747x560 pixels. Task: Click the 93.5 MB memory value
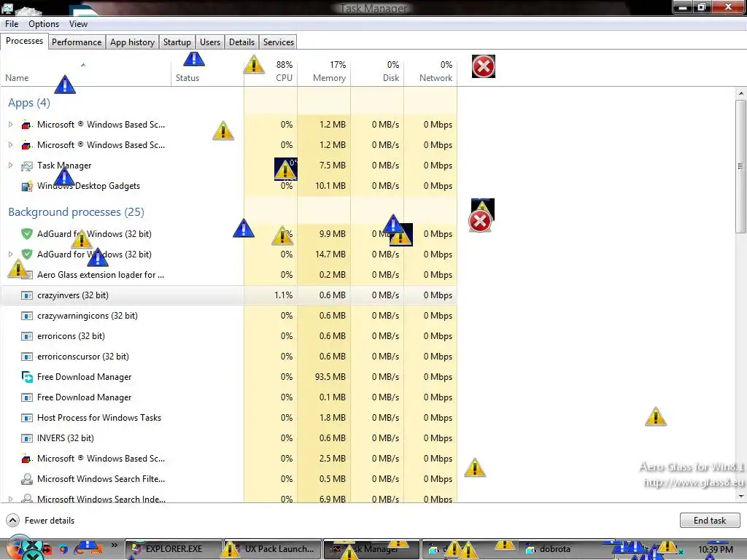tap(330, 377)
